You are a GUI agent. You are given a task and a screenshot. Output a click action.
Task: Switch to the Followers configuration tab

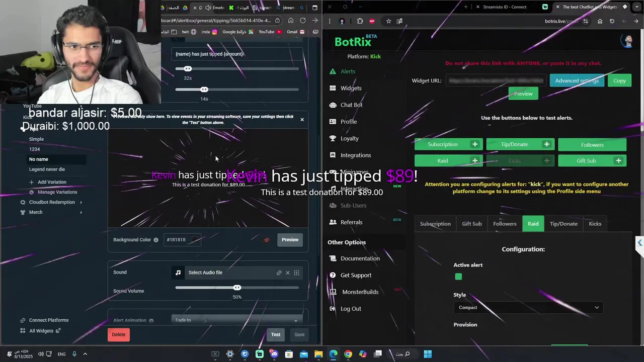tap(505, 224)
